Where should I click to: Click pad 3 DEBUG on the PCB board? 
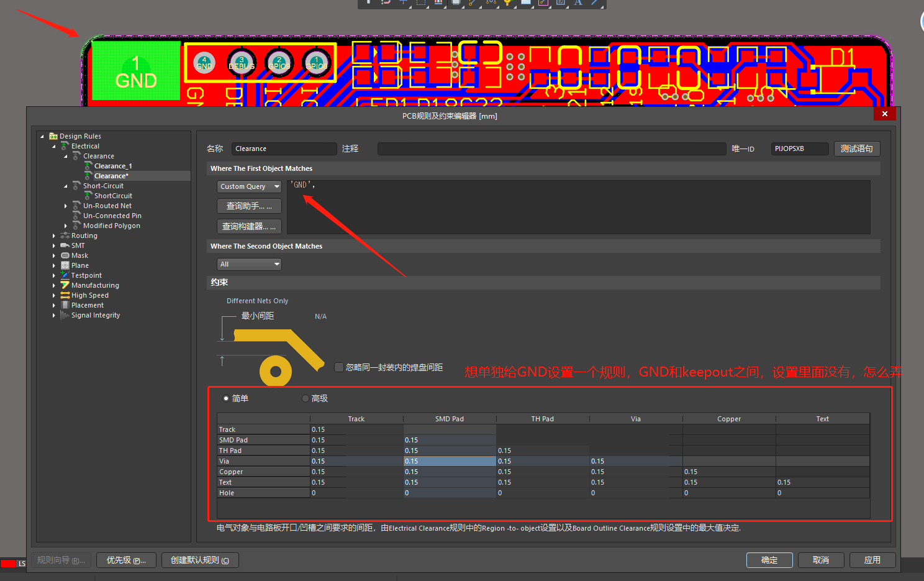pyautogui.click(x=242, y=63)
